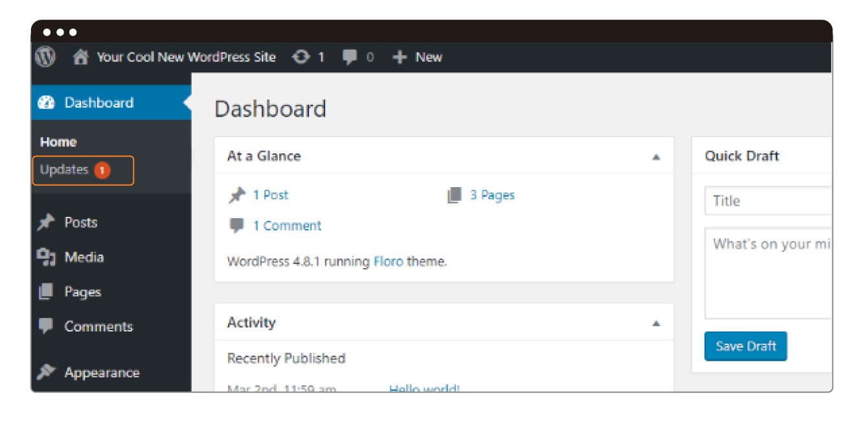
Task: Click the Dashboard page heading
Action: pyautogui.click(x=270, y=109)
